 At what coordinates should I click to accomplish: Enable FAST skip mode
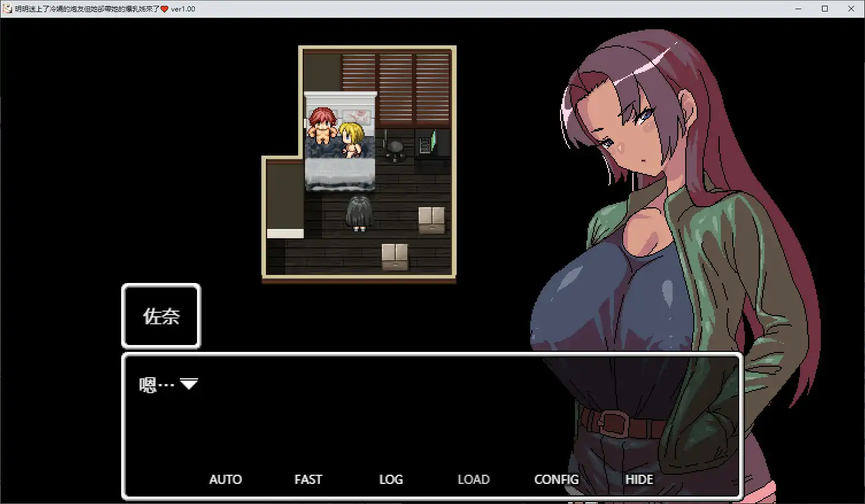point(308,479)
